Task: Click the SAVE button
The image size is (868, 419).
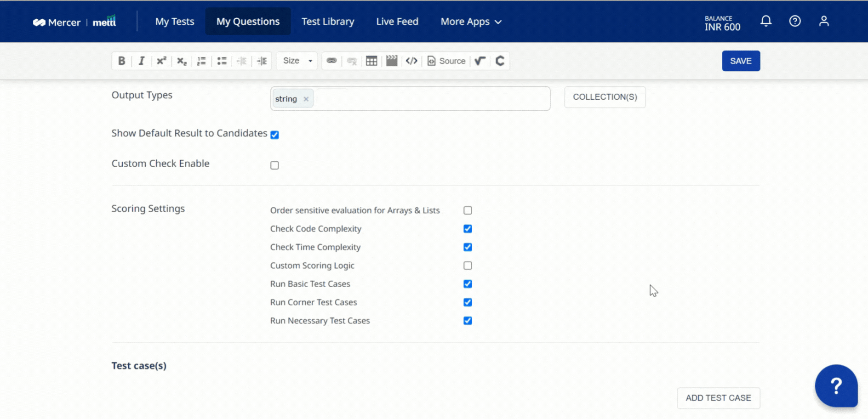Action: pyautogui.click(x=741, y=61)
